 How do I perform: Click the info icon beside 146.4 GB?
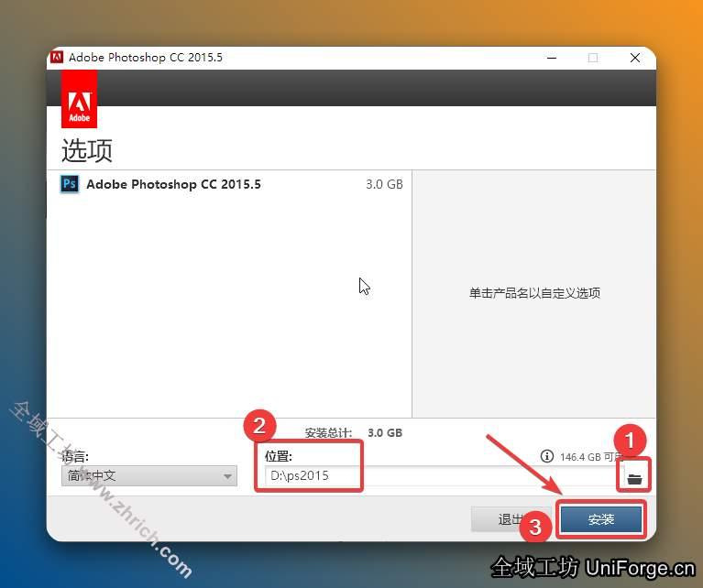546,456
